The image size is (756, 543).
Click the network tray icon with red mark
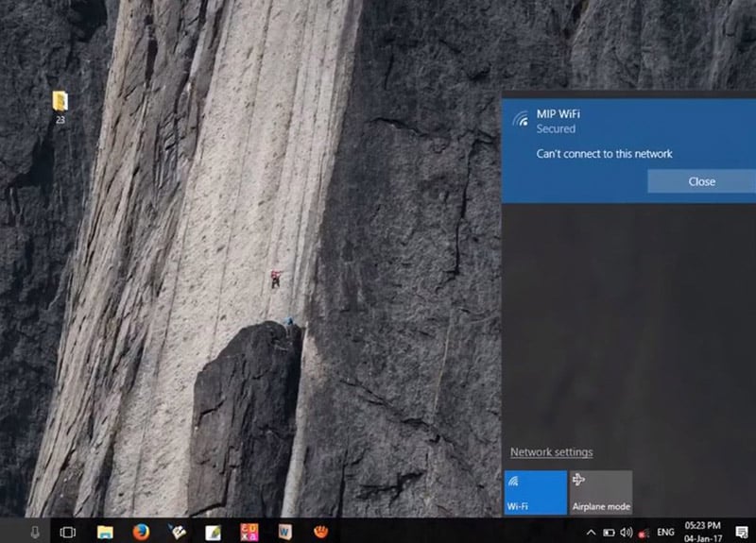click(644, 533)
